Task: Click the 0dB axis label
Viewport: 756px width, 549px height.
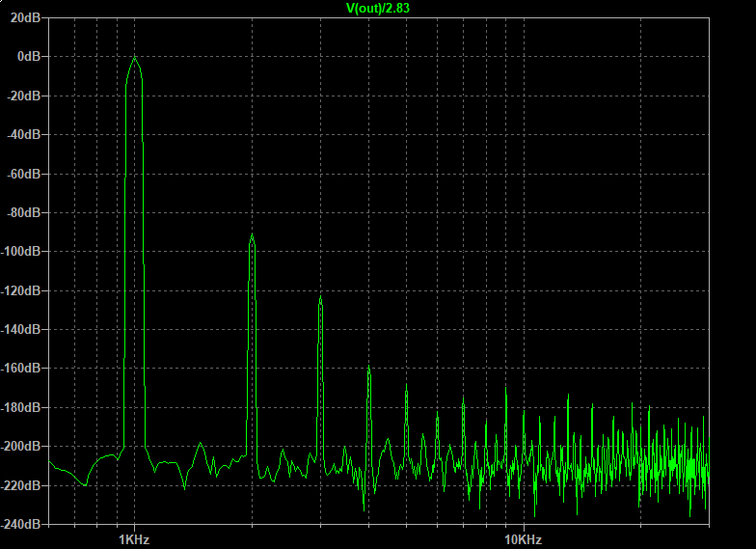Action: [x=29, y=56]
